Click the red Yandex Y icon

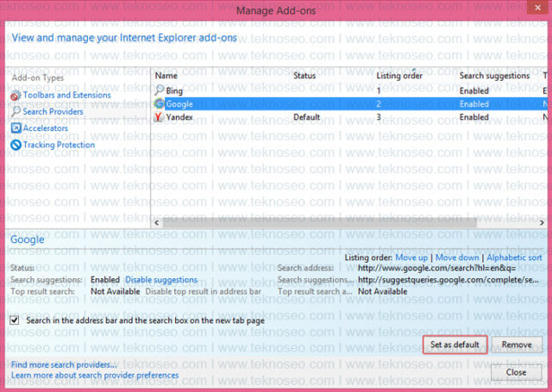click(x=159, y=116)
